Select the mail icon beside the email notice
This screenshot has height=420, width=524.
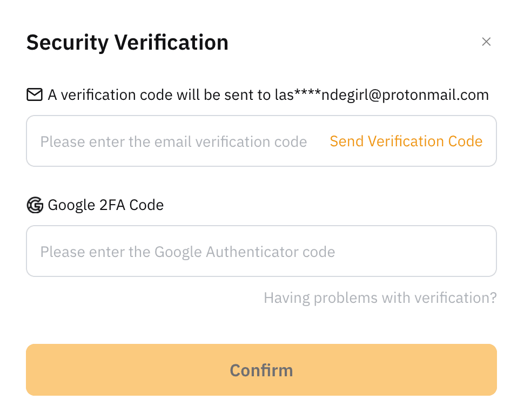point(35,96)
